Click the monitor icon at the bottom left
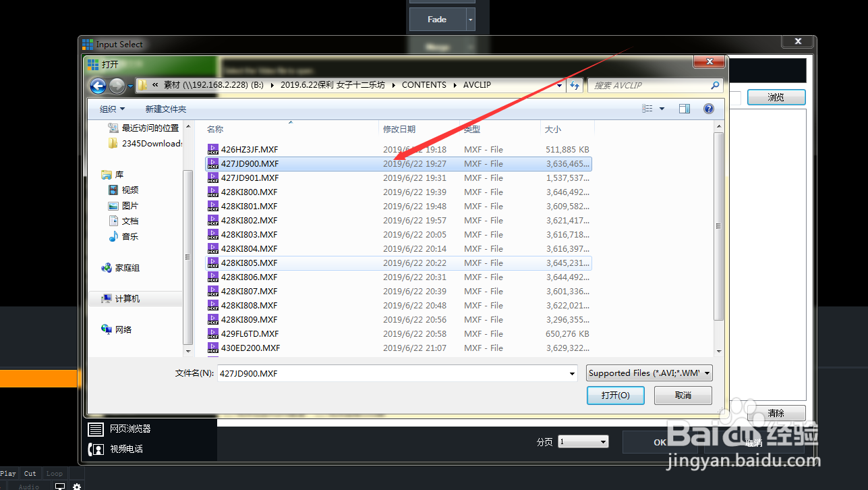Screen dimensions: 868x490 tap(60, 487)
